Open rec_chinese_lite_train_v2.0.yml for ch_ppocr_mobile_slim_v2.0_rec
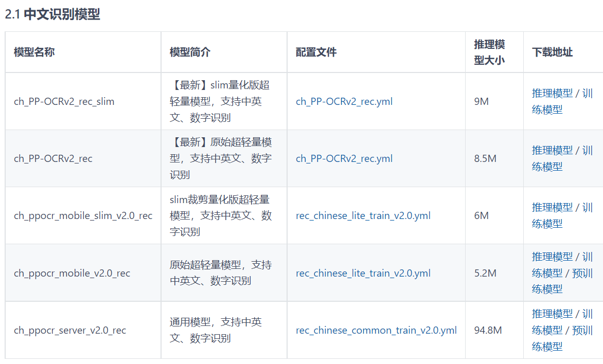603x364 pixels. [x=363, y=215]
